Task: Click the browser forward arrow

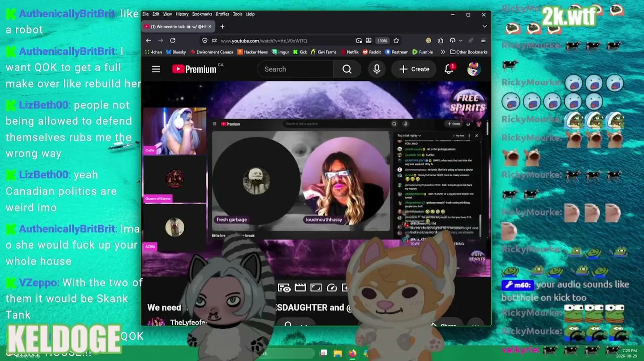Action: point(160,41)
